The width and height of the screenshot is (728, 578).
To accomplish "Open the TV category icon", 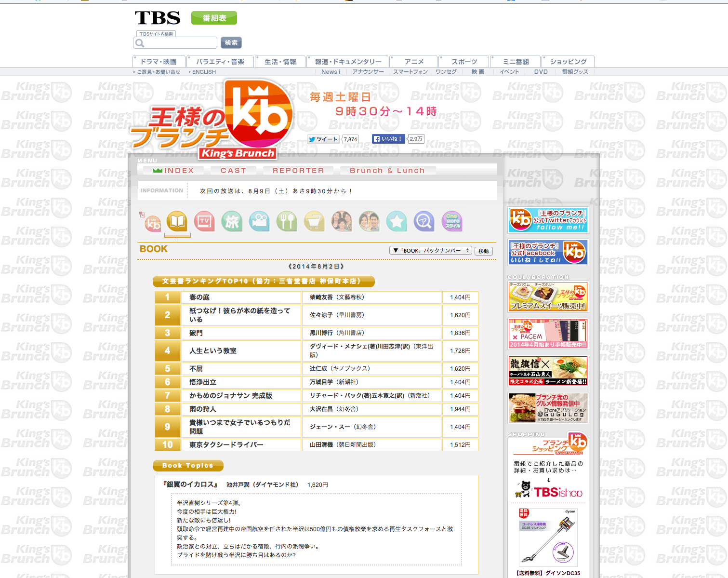I will (204, 221).
